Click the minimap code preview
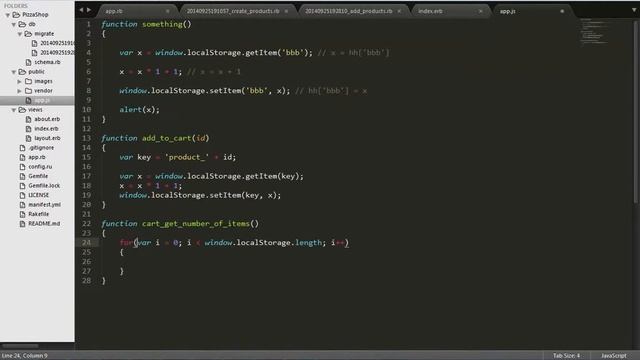This screenshot has height=360, width=640. 594,32
